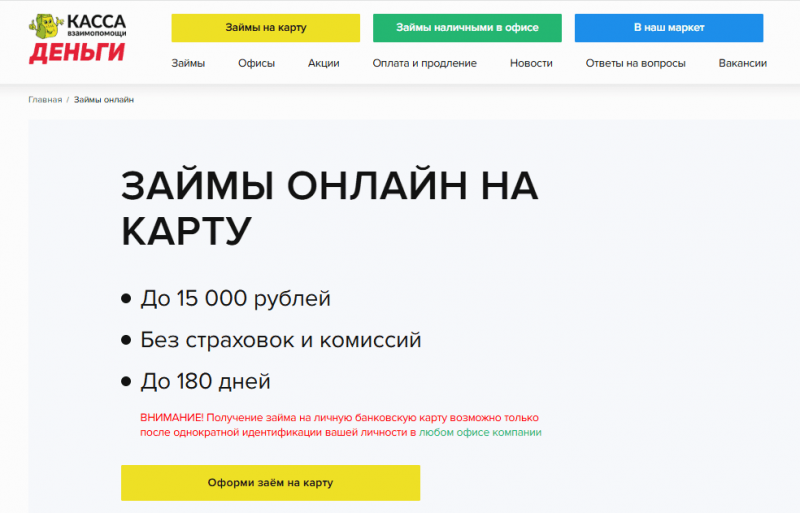Select Ответы на вопросы menu item
This screenshot has height=513, width=800.
click(x=635, y=63)
